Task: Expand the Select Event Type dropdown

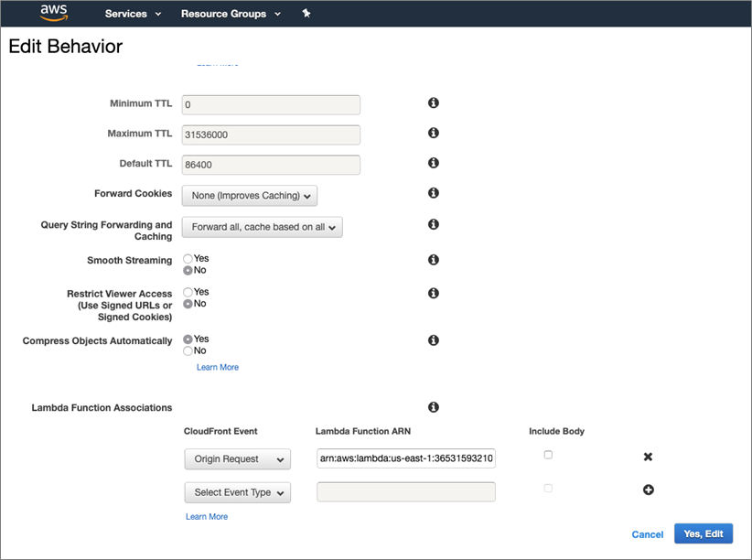Action: point(237,492)
